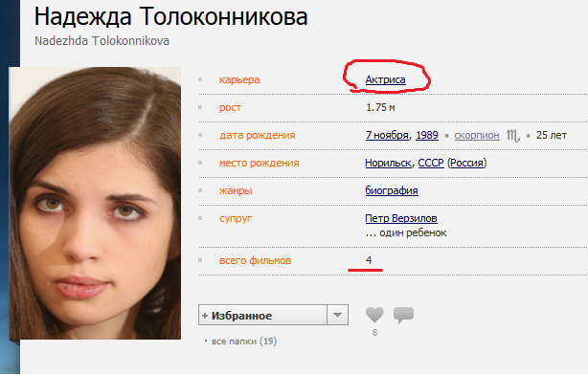588x375 pixels.
Task: Open the Норильск birthplace link
Action: [388, 163]
